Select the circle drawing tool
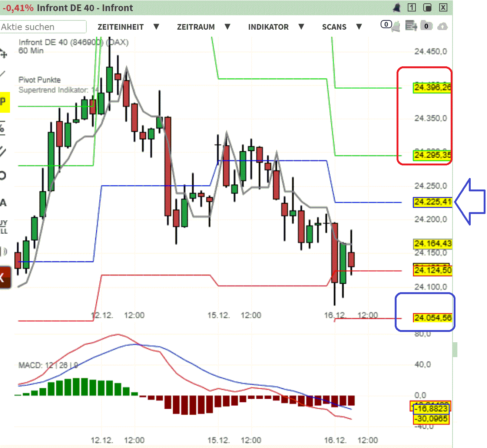Screen dimensions: 487x448 click(3, 174)
